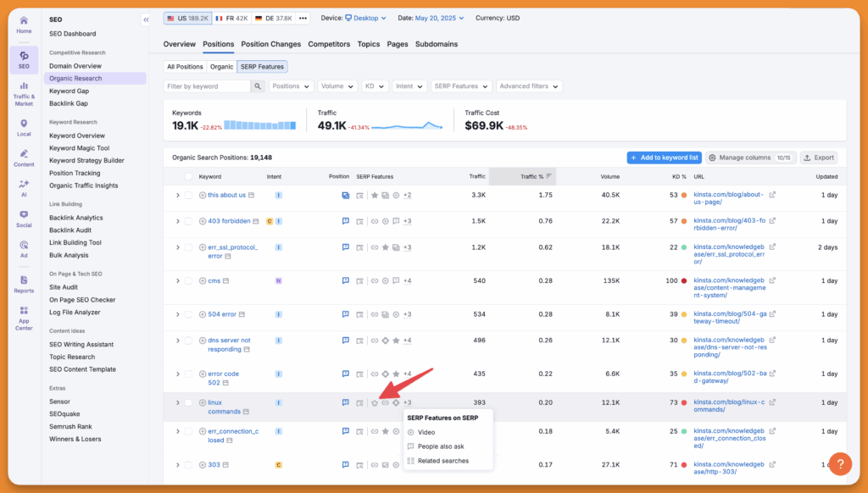Check the 'dns server not responding' checkbox
The image size is (868, 493).
[x=188, y=341]
